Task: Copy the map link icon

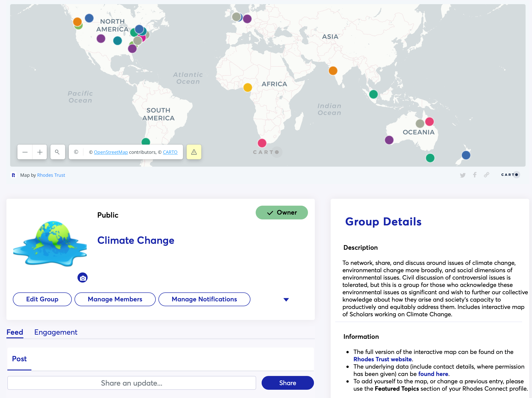Action: pos(486,175)
